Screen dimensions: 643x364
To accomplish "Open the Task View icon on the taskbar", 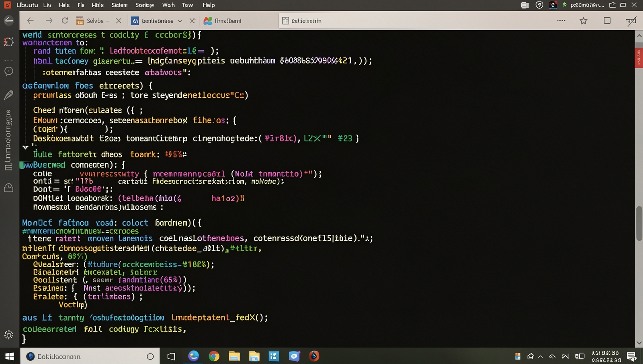I will click(x=171, y=356).
